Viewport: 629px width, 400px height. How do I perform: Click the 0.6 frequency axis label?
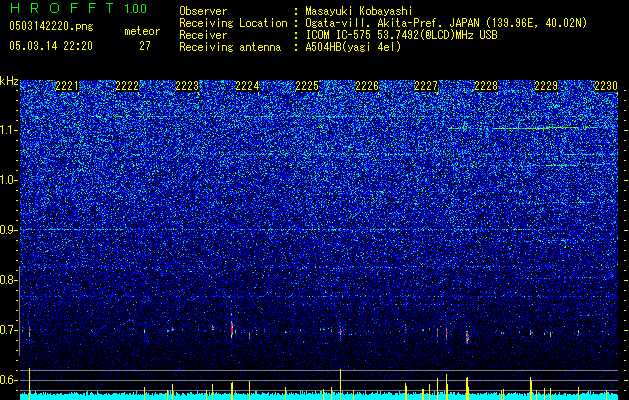[9, 380]
